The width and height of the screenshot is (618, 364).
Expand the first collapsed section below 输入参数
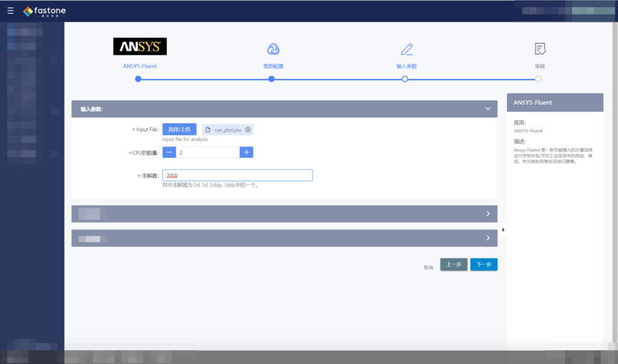[x=488, y=214]
